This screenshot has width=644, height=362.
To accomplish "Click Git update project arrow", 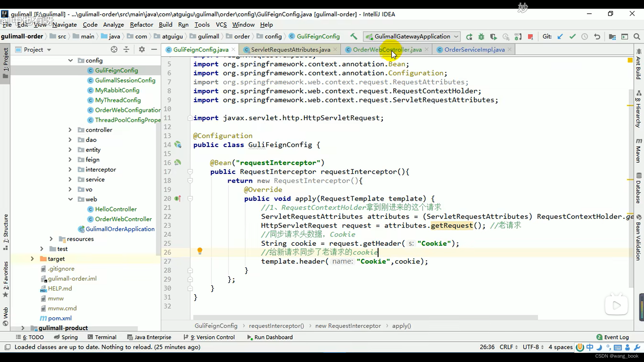I will pyautogui.click(x=560, y=37).
